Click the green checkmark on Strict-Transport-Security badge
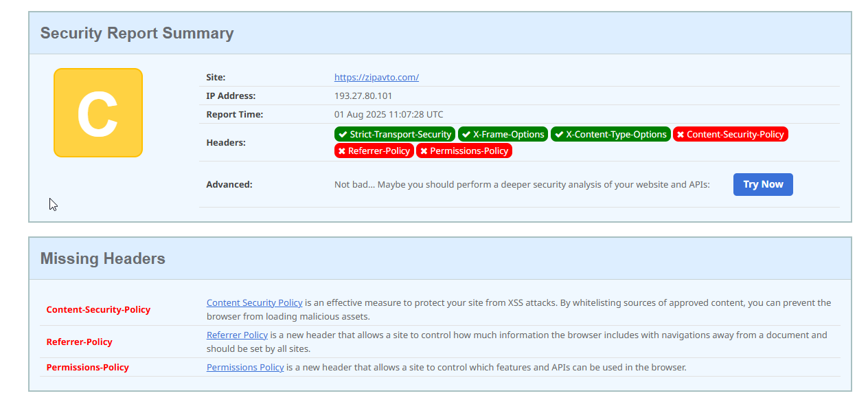This screenshot has width=868, height=400. [343, 135]
